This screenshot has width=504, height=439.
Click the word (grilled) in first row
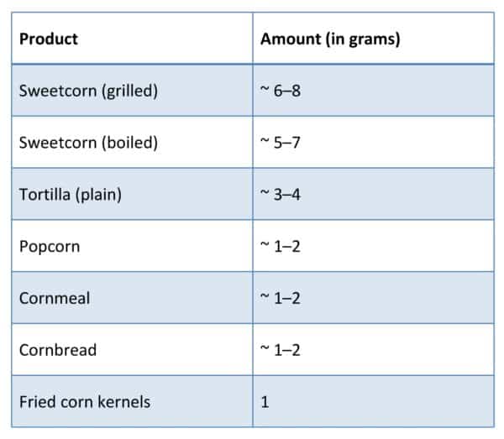click(130, 91)
